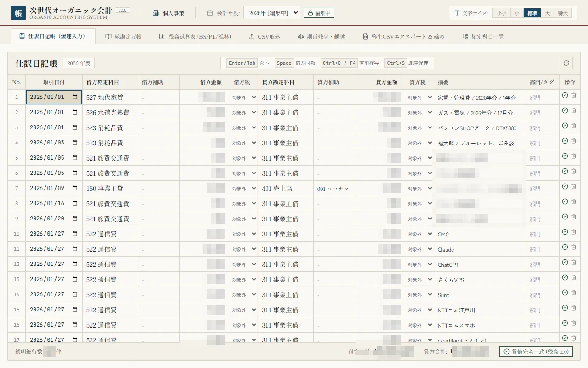Open calendar picker for row 1 date
The height and width of the screenshot is (368, 588).
(x=75, y=97)
